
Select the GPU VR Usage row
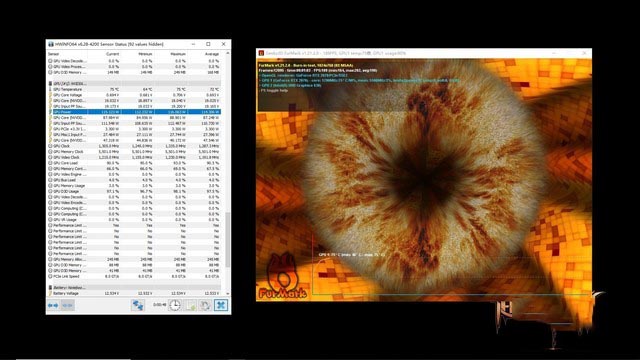tap(134, 220)
